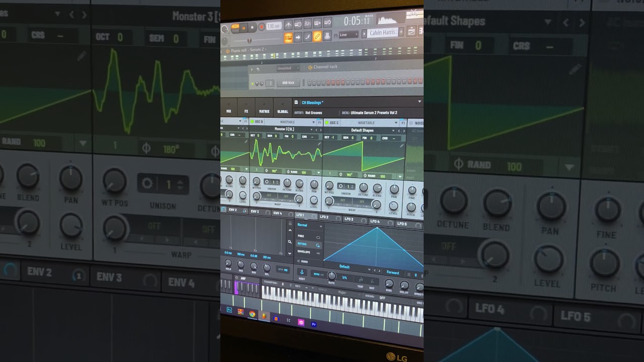Open OSC C WAVETABLE type dropdown
Screen dimensions: 644x362
369,123
